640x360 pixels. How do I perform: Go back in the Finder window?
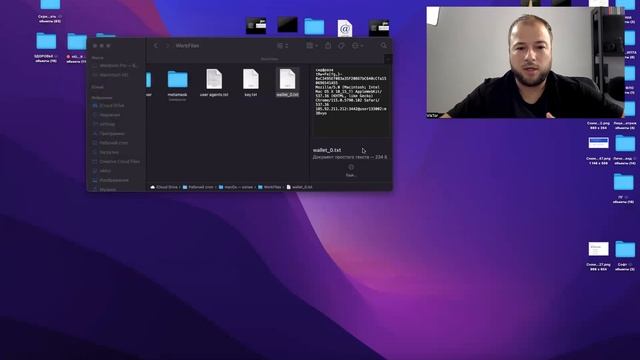pyautogui.click(x=156, y=46)
